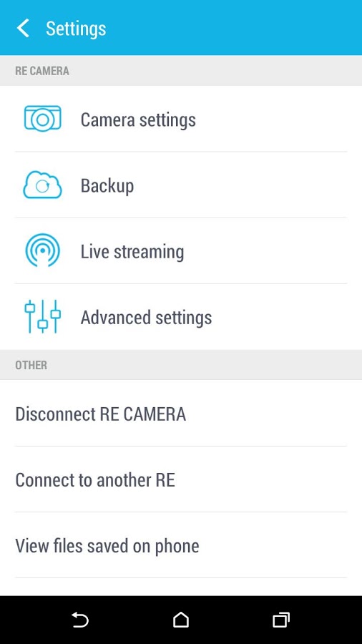
Task: Tap the sliders icon for Advanced settings
Action: 42,316
